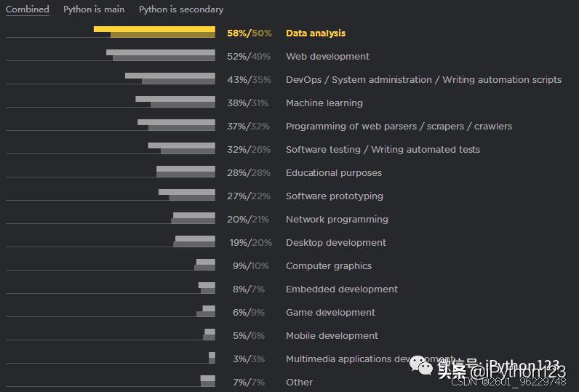Select the web parsers / scrapers / crawlers label
This screenshot has height=392, width=579.
[x=399, y=127]
